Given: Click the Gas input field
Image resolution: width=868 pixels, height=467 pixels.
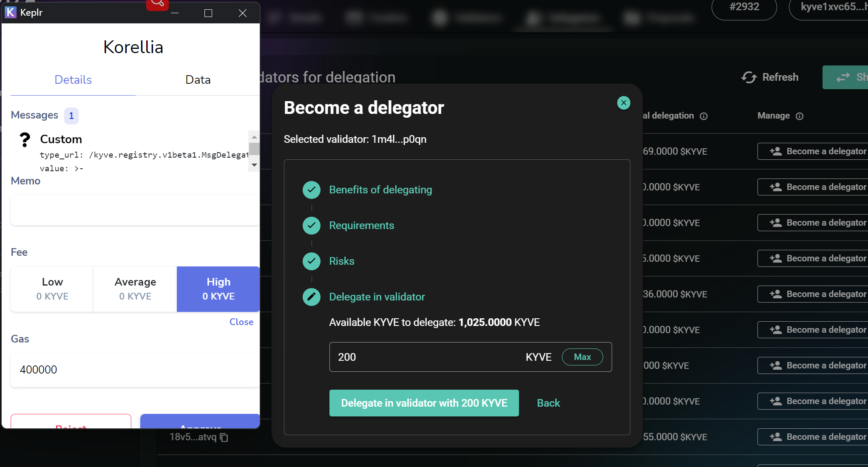Looking at the screenshot, I should pyautogui.click(x=135, y=370).
